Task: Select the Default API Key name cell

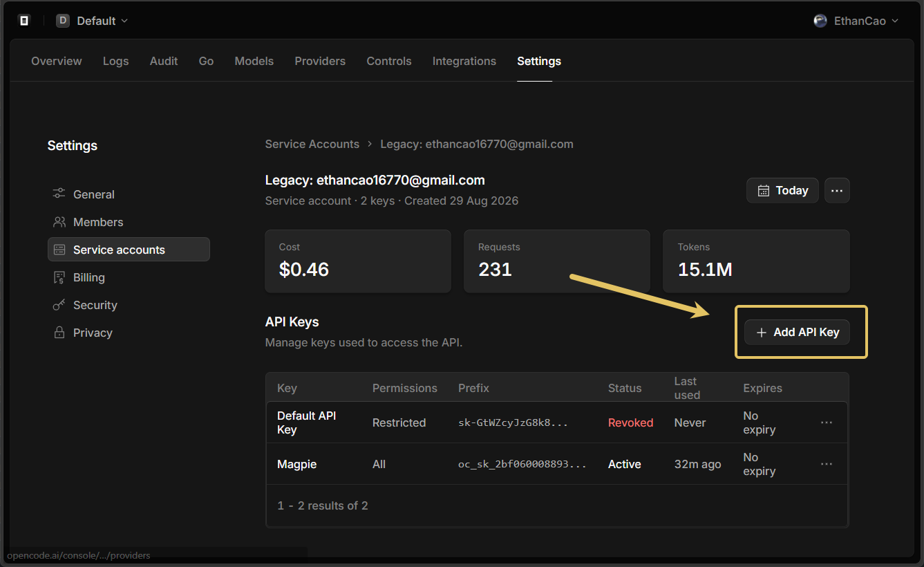Action: pyautogui.click(x=307, y=422)
